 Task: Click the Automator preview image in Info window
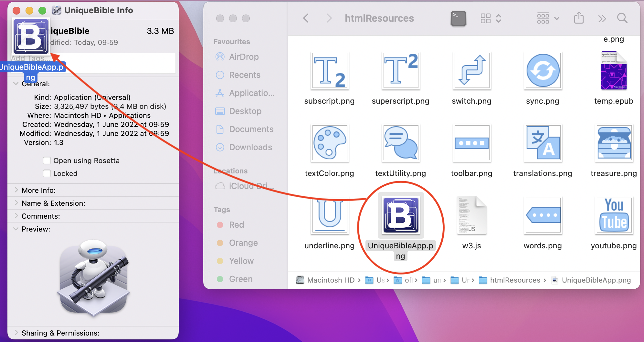coord(94,278)
